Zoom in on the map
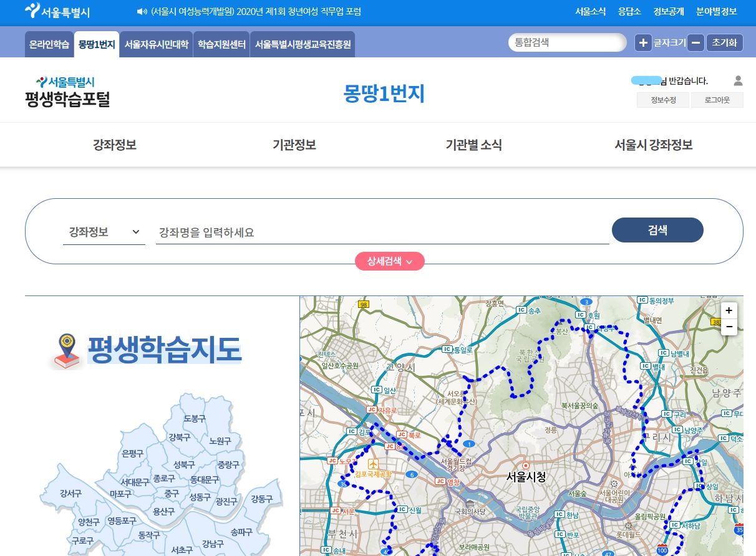The height and width of the screenshot is (556, 756). tap(729, 310)
